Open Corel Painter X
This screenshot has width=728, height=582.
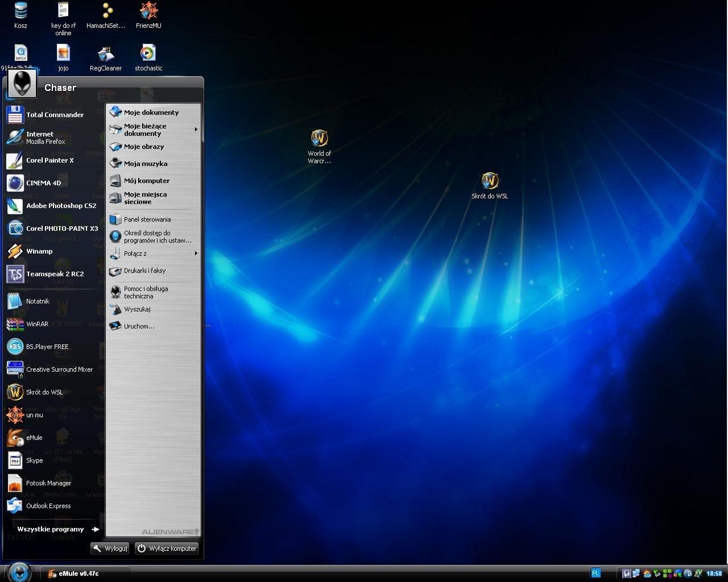49,160
